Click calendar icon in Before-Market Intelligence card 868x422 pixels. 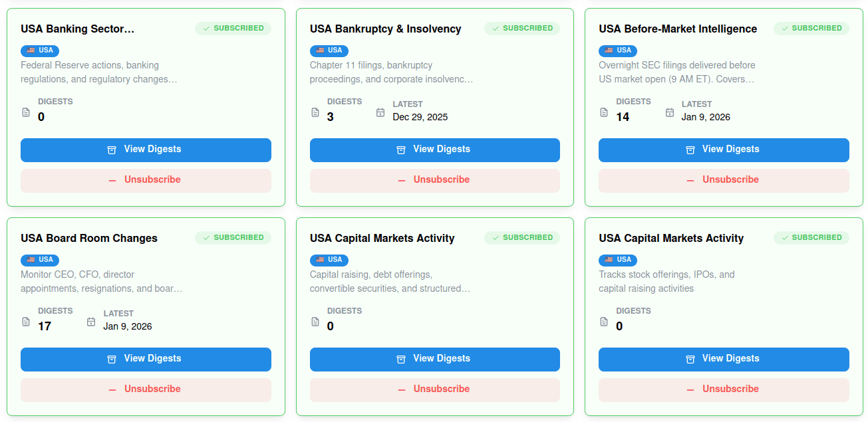(x=670, y=112)
